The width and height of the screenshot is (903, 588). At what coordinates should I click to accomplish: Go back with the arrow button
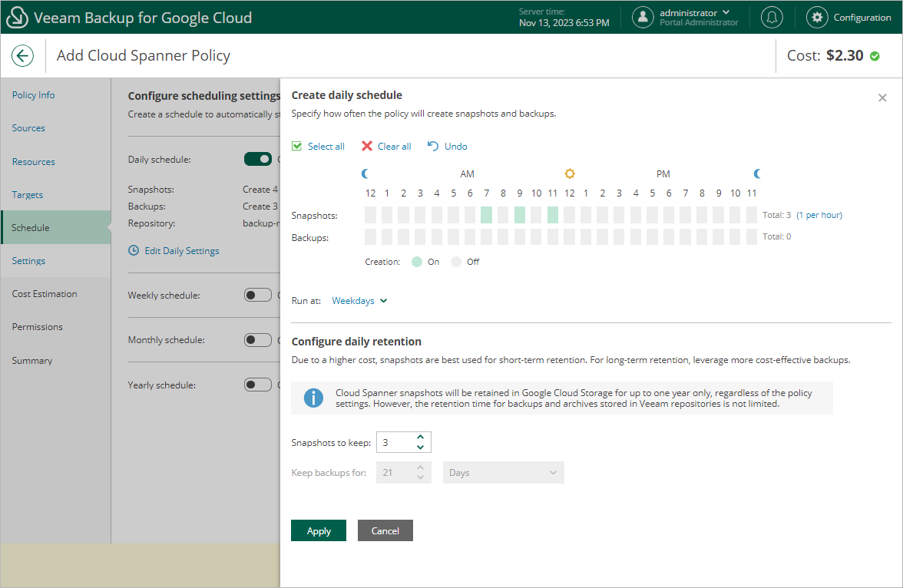(x=22, y=56)
